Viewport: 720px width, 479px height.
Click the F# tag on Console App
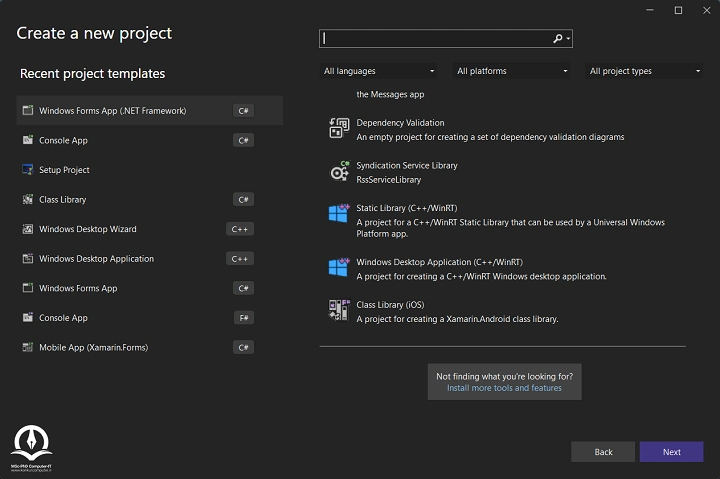[x=244, y=318]
